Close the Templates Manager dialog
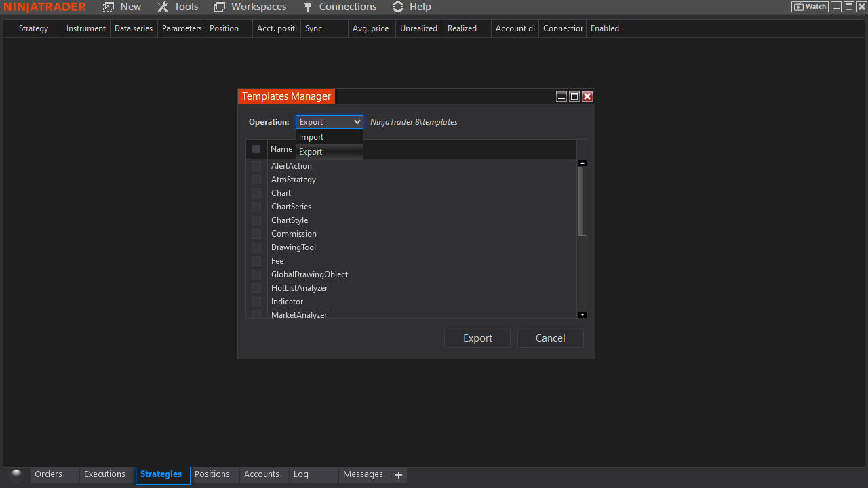Screen dimensions: 868x488 [587, 96]
